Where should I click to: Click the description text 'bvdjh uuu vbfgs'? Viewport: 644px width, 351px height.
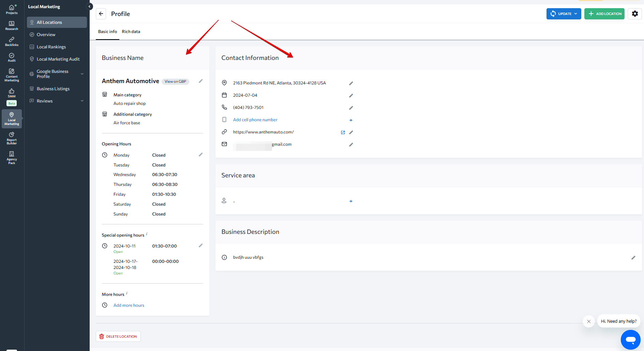(248, 257)
